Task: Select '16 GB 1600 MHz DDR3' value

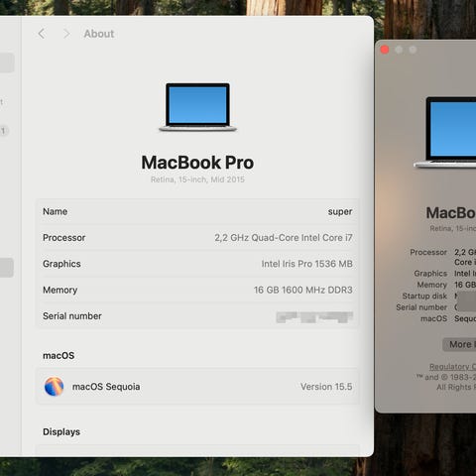Action: (302, 290)
